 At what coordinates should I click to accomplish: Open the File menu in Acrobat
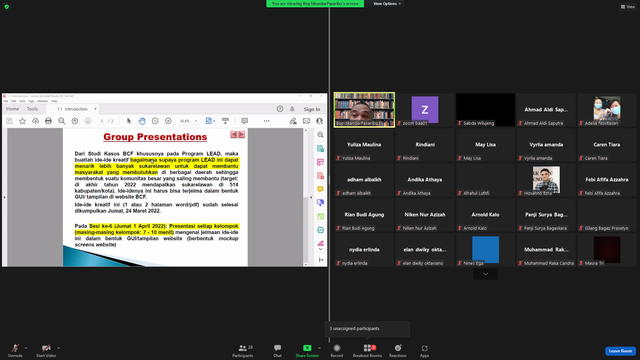(x=6, y=101)
